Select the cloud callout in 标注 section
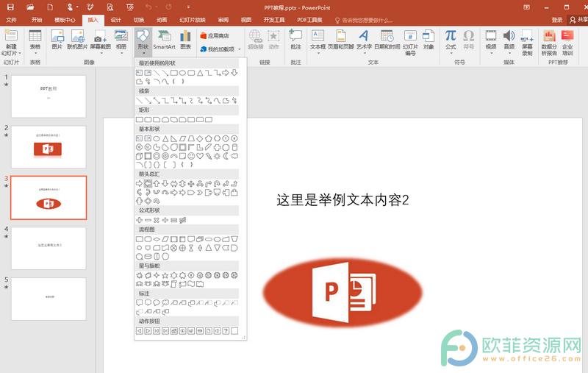 [x=165, y=302]
